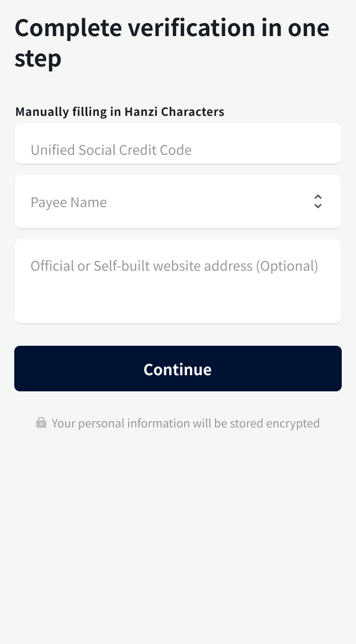Click the '(Optional)' text in the website field

click(287, 266)
